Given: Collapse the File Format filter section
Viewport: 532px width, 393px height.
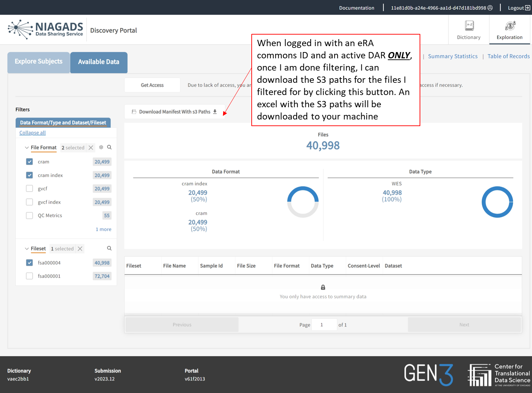Looking at the screenshot, I should tap(27, 148).
